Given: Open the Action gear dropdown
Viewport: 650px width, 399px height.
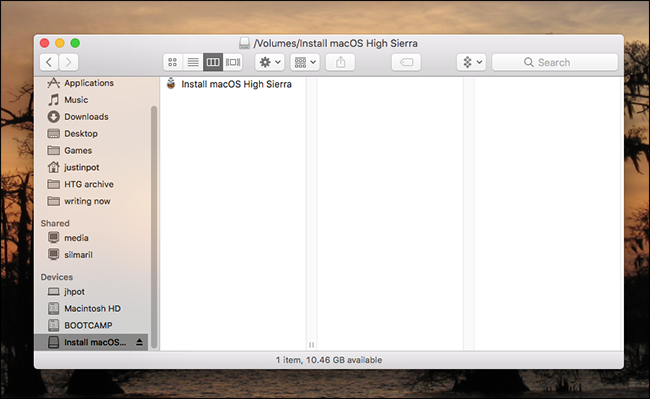Looking at the screenshot, I should [x=270, y=62].
